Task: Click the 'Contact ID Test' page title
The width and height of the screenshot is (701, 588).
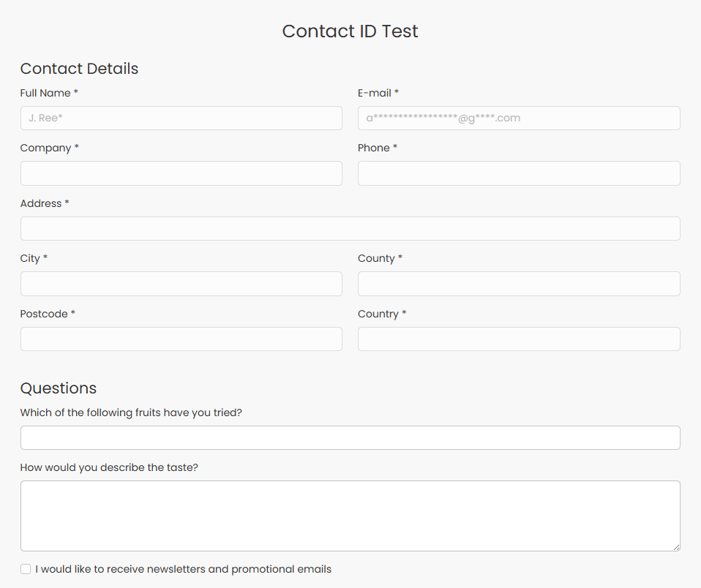Action: pyautogui.click(x=350, y=31)
